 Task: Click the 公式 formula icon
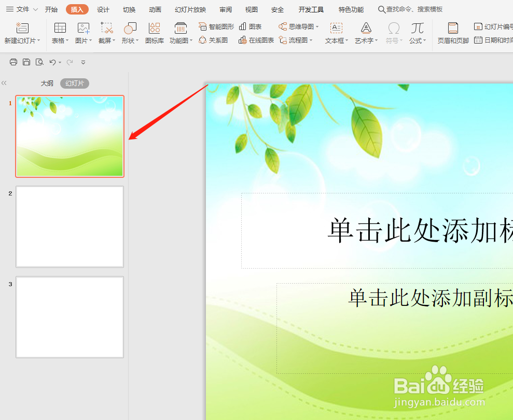tap(418, 28)
